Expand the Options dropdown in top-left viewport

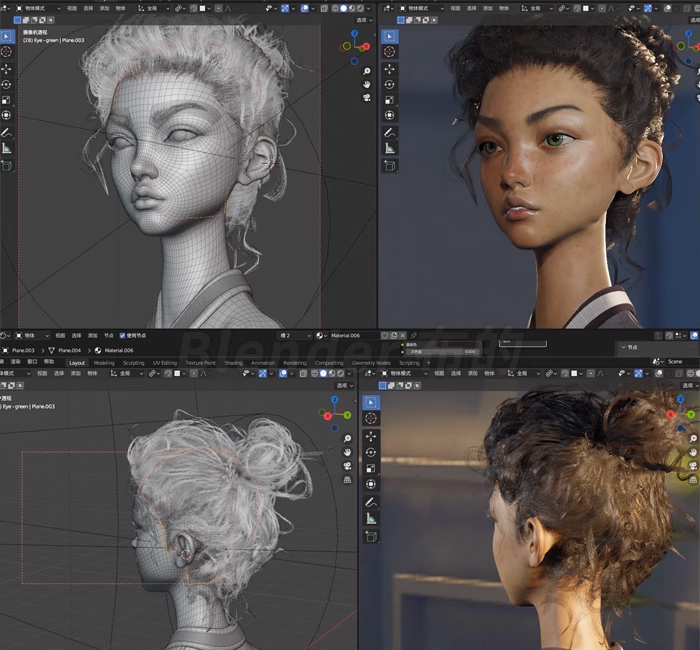click(362, 20)
